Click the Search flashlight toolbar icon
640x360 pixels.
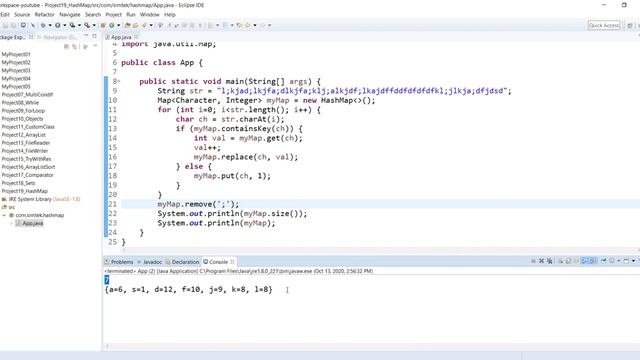pos(144,25)
